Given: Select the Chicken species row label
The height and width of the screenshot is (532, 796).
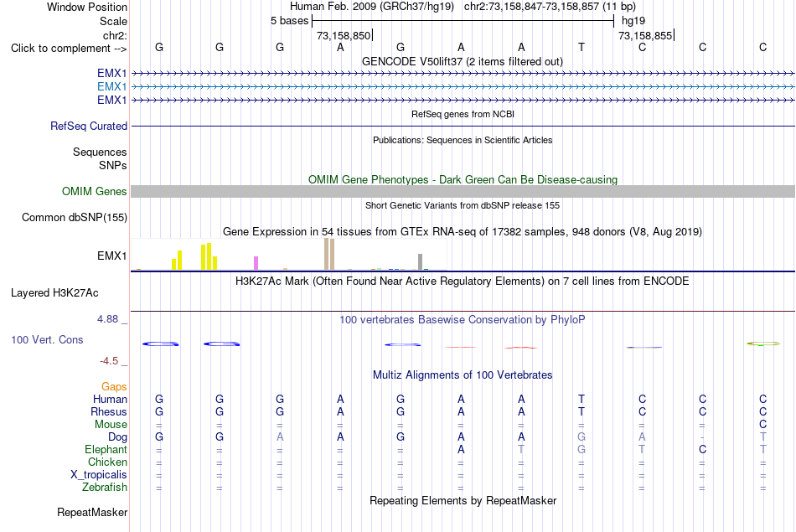Looking at the screenshot, I should [107, 462].
